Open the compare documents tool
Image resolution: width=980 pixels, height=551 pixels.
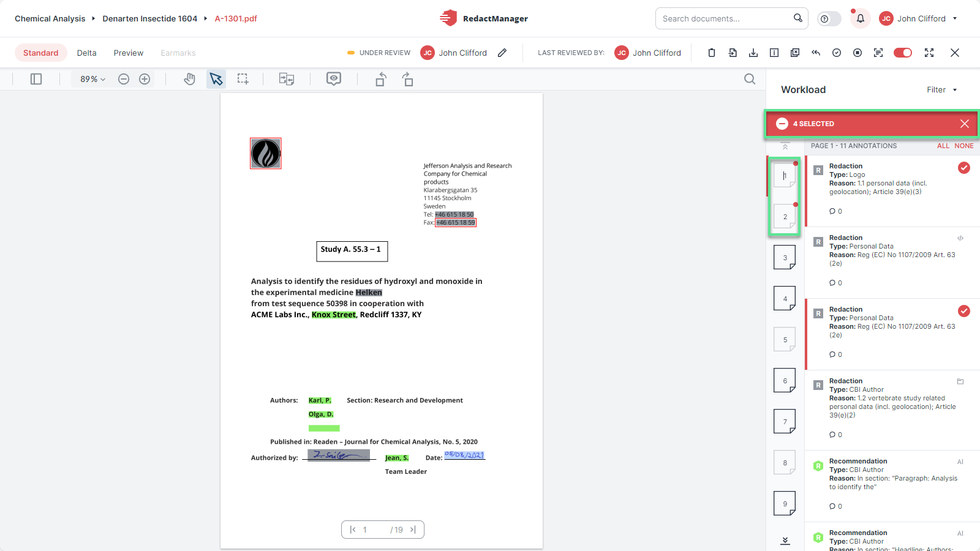[x=287, y=79]
